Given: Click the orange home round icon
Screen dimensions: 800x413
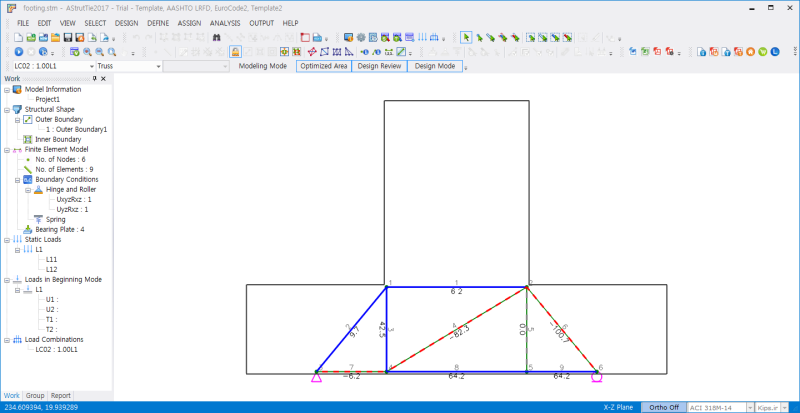Looking at the screenshot, I should (x=751, y=52).
